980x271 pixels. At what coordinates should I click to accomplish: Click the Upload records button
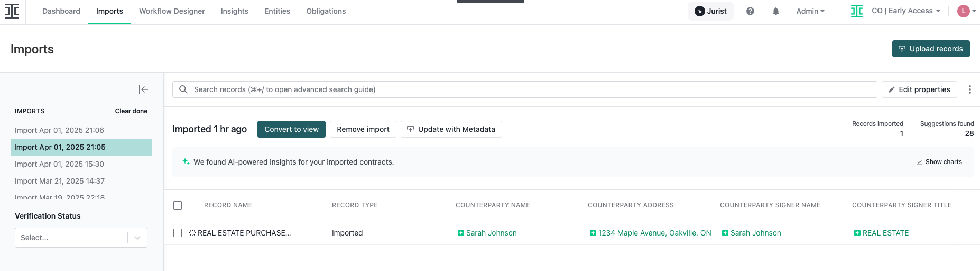930,49
